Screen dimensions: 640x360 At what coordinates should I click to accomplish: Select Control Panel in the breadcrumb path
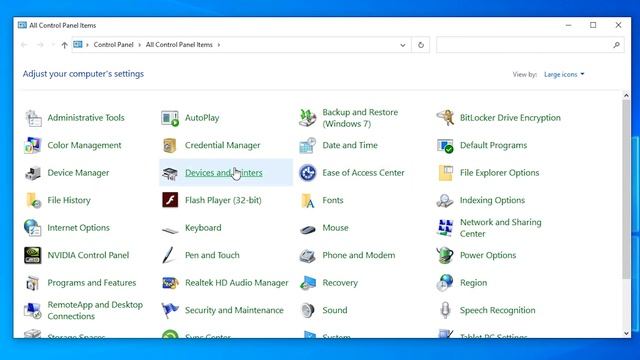tap(113, 45)
